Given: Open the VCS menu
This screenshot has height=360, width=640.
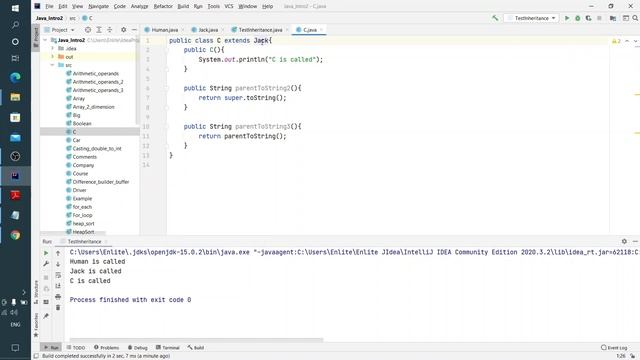Looking at the screenshot, I should pos(229,6).
